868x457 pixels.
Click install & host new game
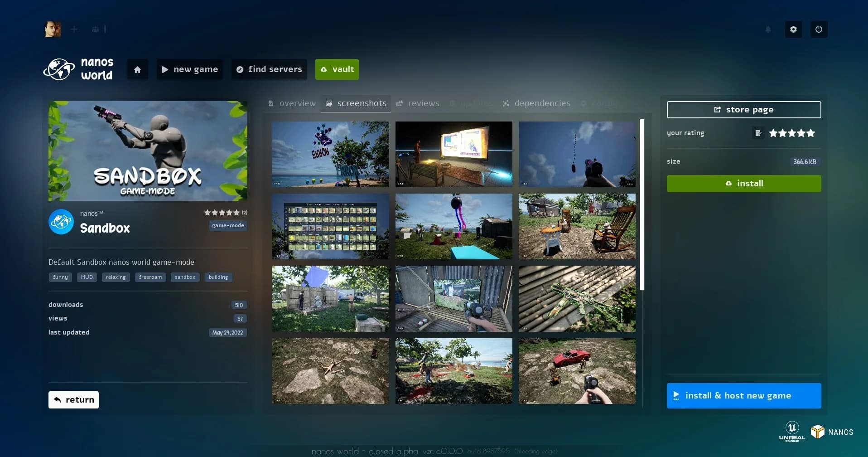tap(743, 396)
